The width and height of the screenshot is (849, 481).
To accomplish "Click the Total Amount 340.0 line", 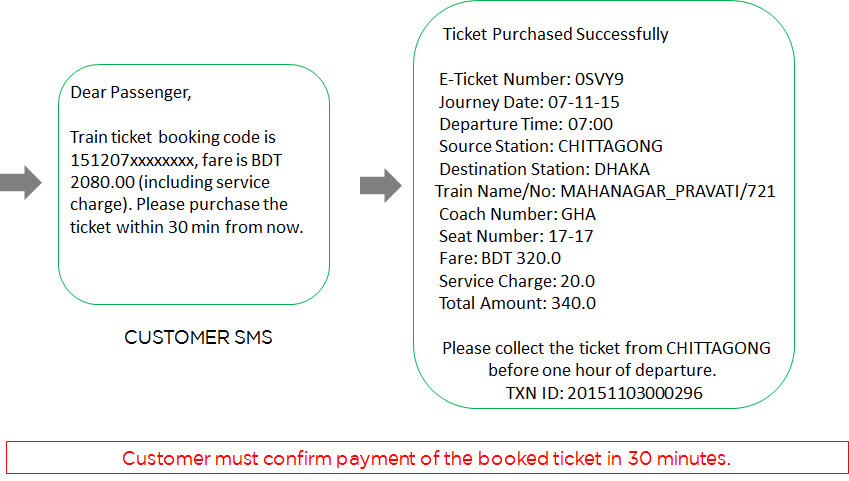I will pyautogui.click(x=517, y=303).
